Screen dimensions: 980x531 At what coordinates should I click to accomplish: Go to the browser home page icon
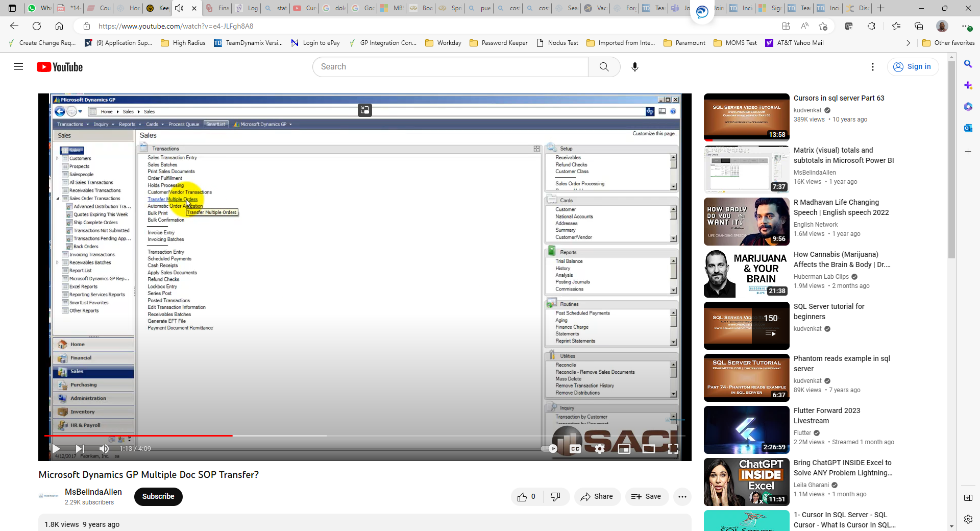(x=59, y=26)
